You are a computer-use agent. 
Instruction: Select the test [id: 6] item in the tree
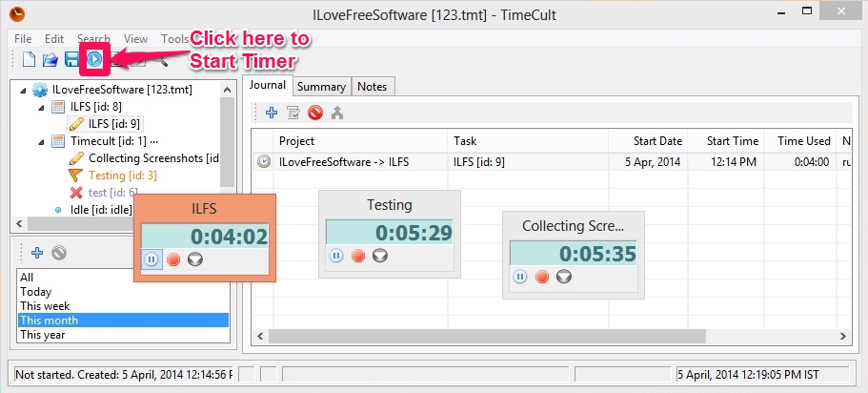113,193
